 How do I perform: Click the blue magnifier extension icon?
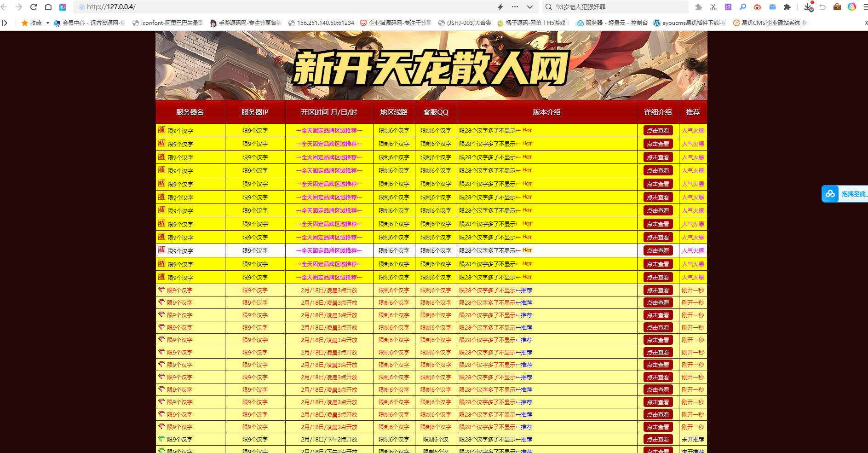[x=743, y=7]
